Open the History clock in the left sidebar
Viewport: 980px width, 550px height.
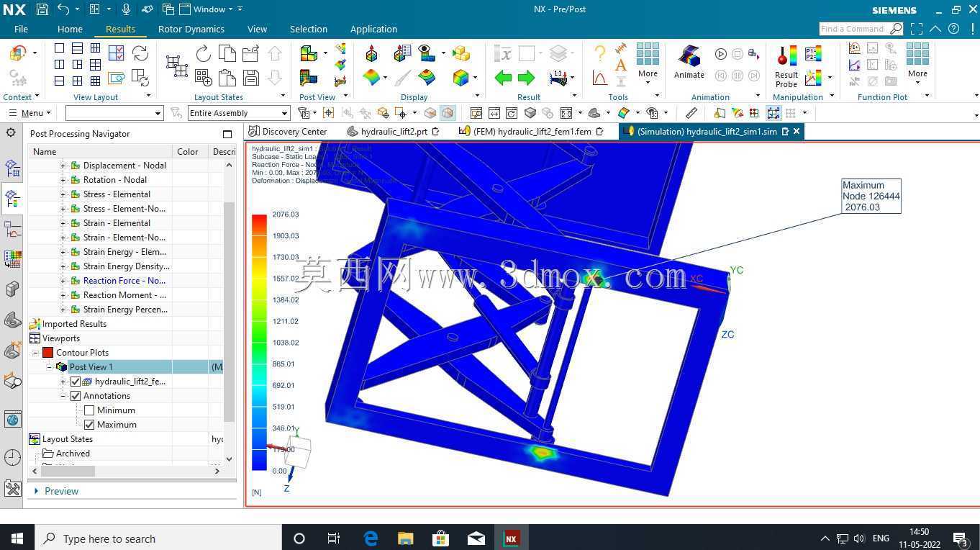[12, 457]
